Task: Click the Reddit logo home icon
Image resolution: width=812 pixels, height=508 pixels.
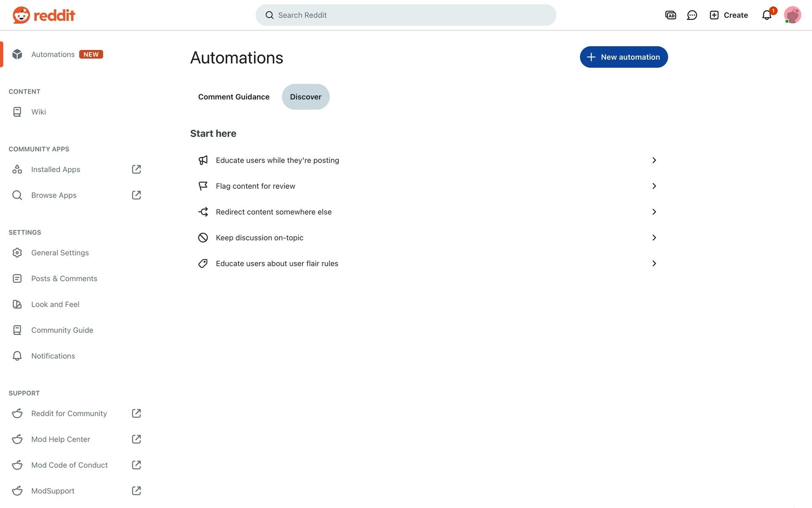Action: (21, 15)
